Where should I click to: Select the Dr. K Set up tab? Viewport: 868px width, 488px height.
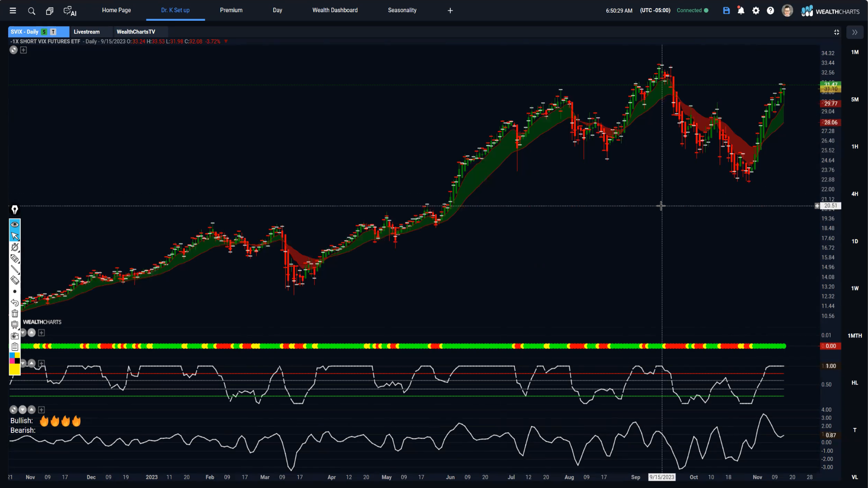click(x=175, y=10)
